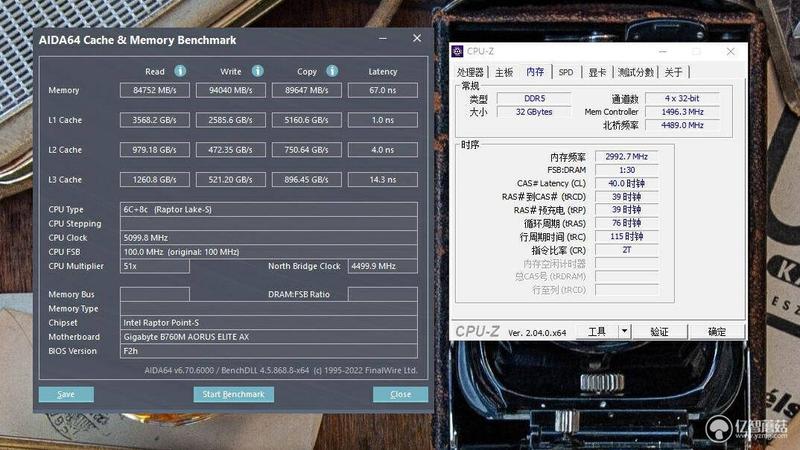Click the CAS# Latency value 40.0 时钟
This screenshot has width=800, height=450.
pyautogui.click(x=627, y=183)
